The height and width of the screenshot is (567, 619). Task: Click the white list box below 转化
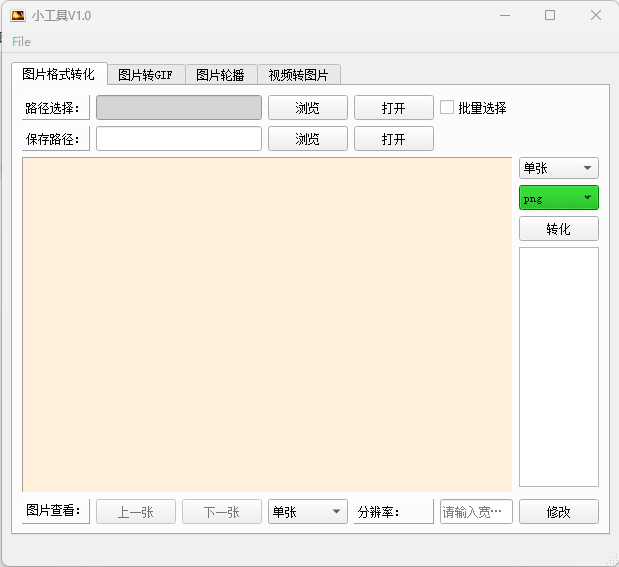[x=559, y=367]
